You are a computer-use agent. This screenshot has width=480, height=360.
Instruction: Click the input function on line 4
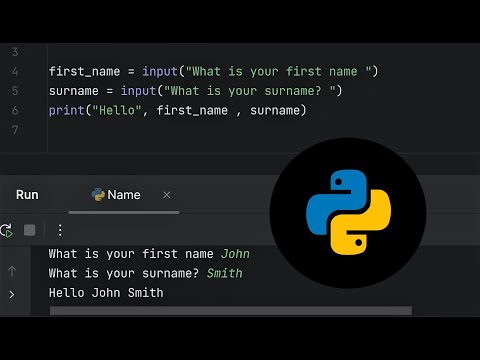click(x=160, y=72)
